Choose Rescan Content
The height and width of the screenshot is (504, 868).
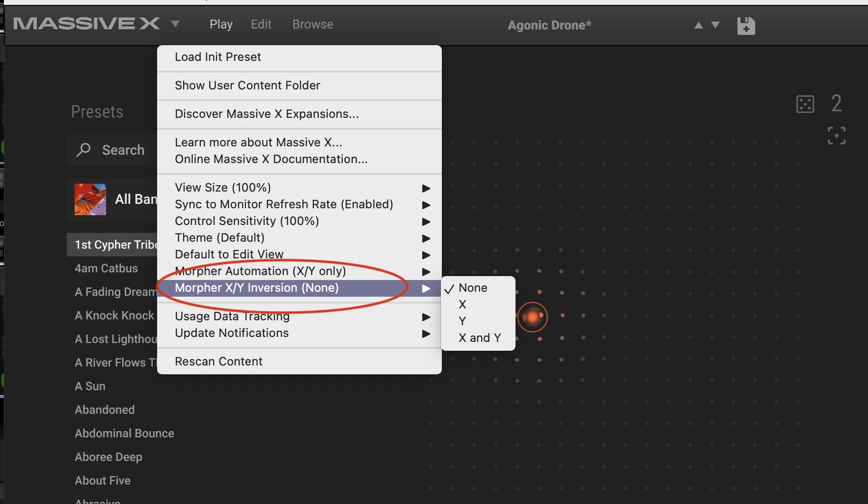point(299,362)
